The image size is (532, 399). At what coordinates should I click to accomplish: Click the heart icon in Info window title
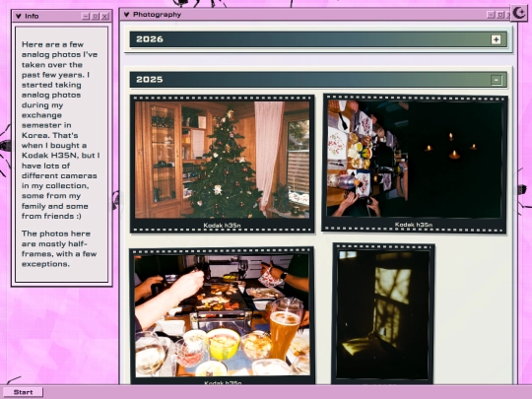point(19,16)
